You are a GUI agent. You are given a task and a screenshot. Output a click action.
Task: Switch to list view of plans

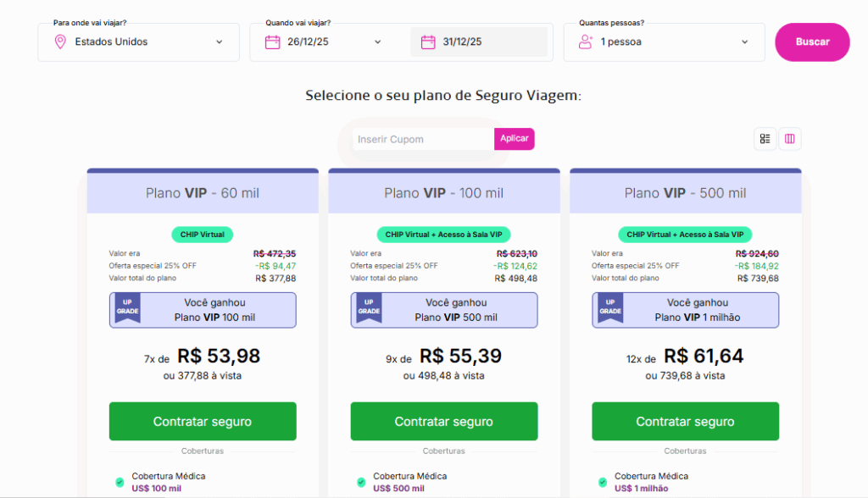(765, 138)
